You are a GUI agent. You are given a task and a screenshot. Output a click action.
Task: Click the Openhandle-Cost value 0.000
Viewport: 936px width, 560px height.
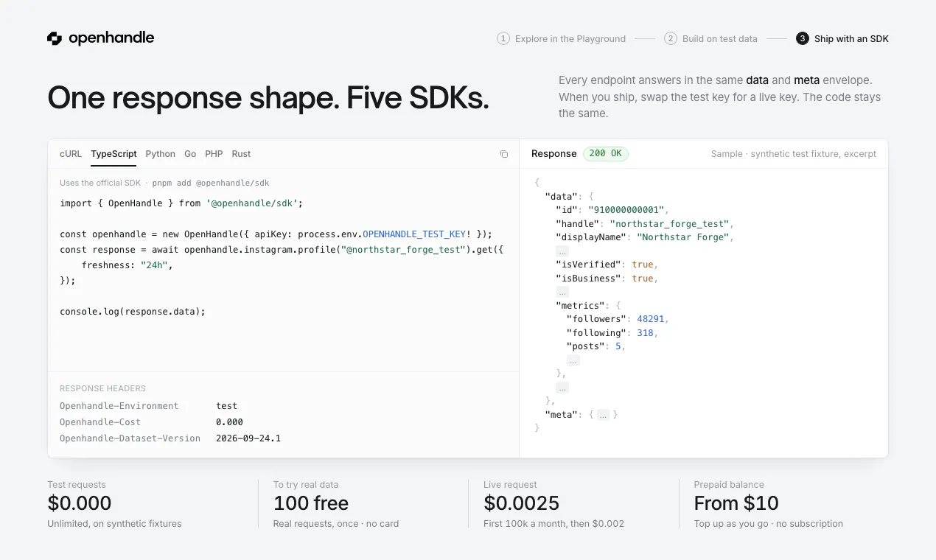(229, 422)
